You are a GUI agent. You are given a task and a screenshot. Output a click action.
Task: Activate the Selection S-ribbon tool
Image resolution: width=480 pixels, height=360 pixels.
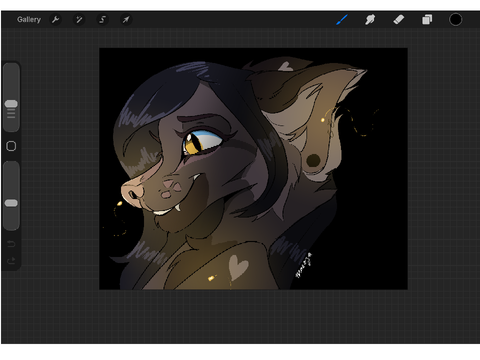tap(102, 20)
